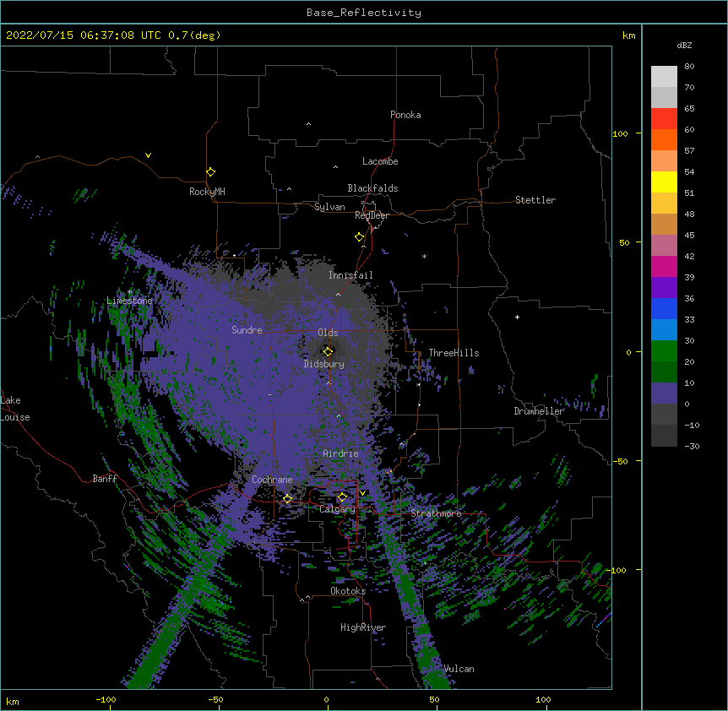Screen dimensions: 728x711
Task: Click the Strathmore label
Action: 436,513
